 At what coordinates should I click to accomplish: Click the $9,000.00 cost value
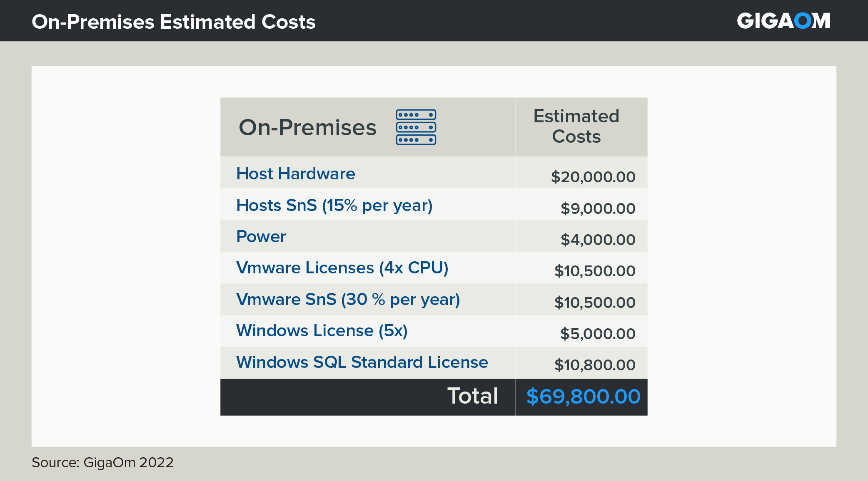tap(598, 208)
